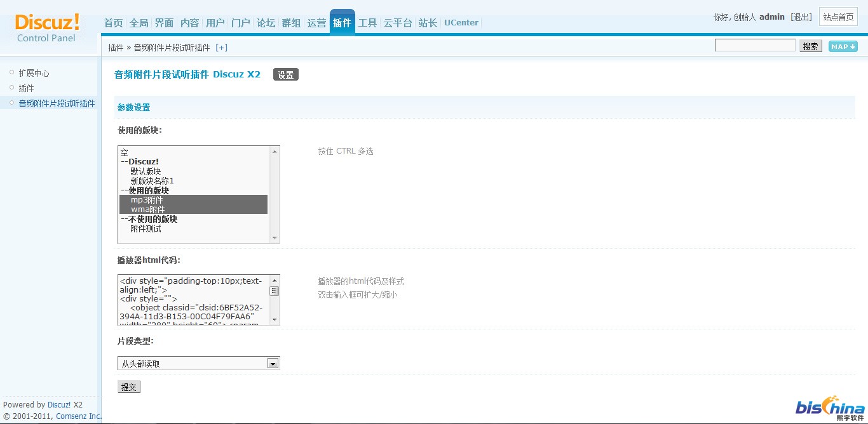
Task: Click 插件 in the breadcrumb
Action: (116, 48)
